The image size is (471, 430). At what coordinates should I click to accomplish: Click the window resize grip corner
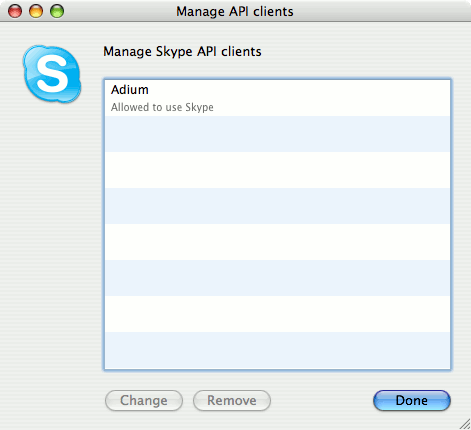click(465, 424)
